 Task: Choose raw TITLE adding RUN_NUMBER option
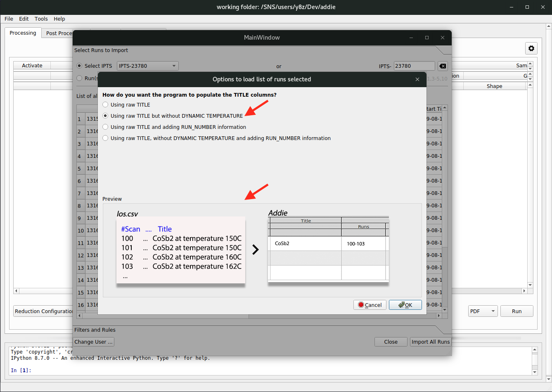coord(106,127)
